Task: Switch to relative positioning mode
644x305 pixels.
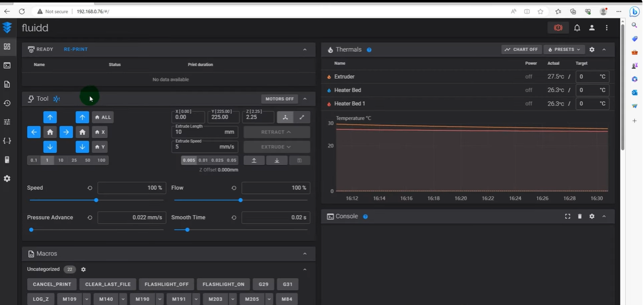Action: click(302, 117)
